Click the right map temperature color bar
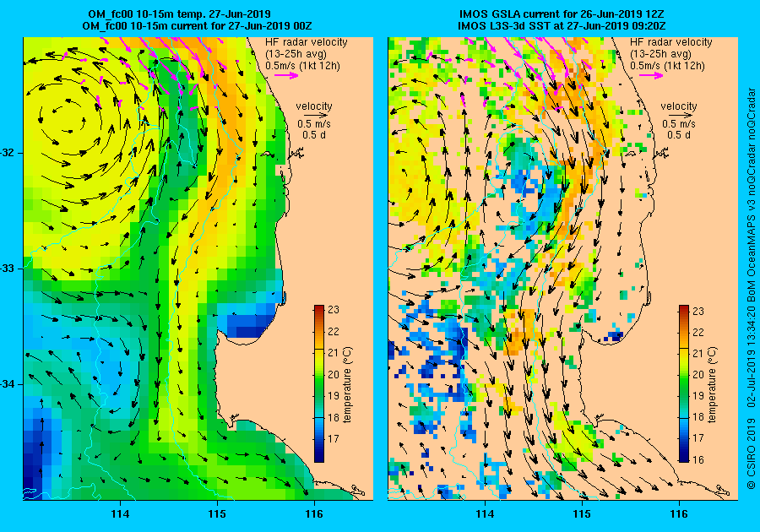Screen dimensions: 760x532 pos(683,383)
